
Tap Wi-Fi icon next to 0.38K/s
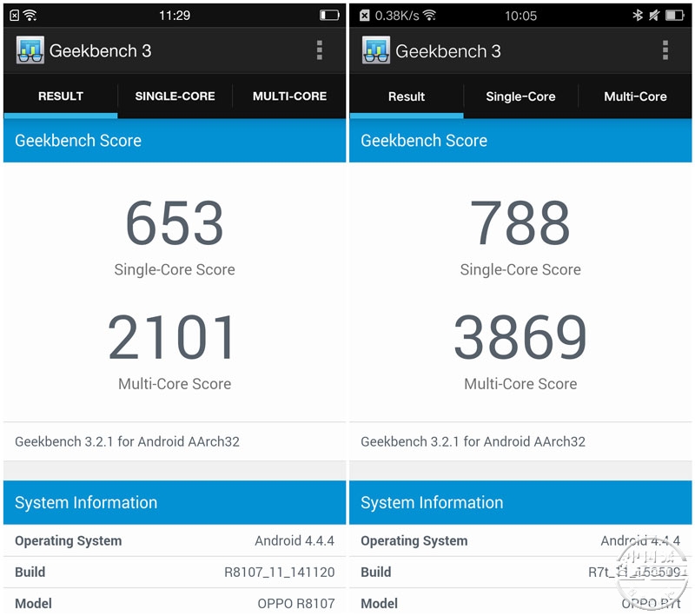pos(429,16)
